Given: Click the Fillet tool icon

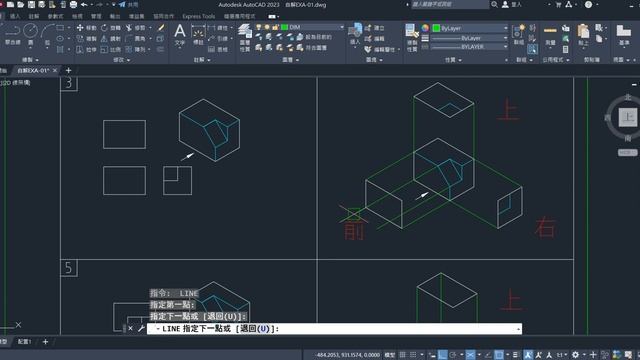Looking at the screenshot, I should pos(129,38).
